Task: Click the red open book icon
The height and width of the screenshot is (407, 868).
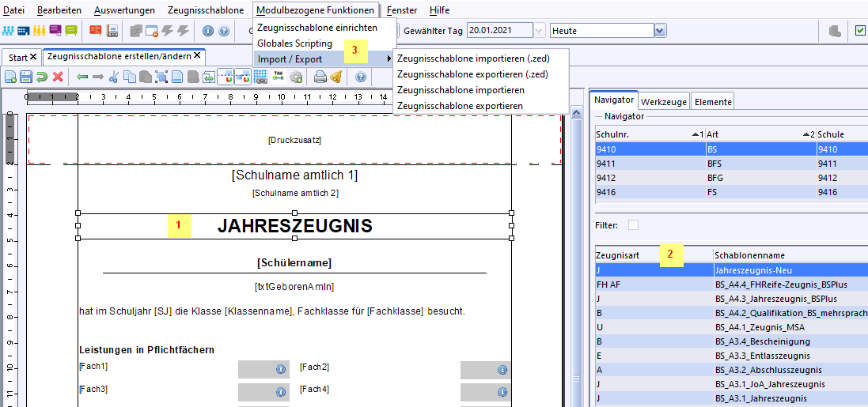Action: (x=95, y=31)
